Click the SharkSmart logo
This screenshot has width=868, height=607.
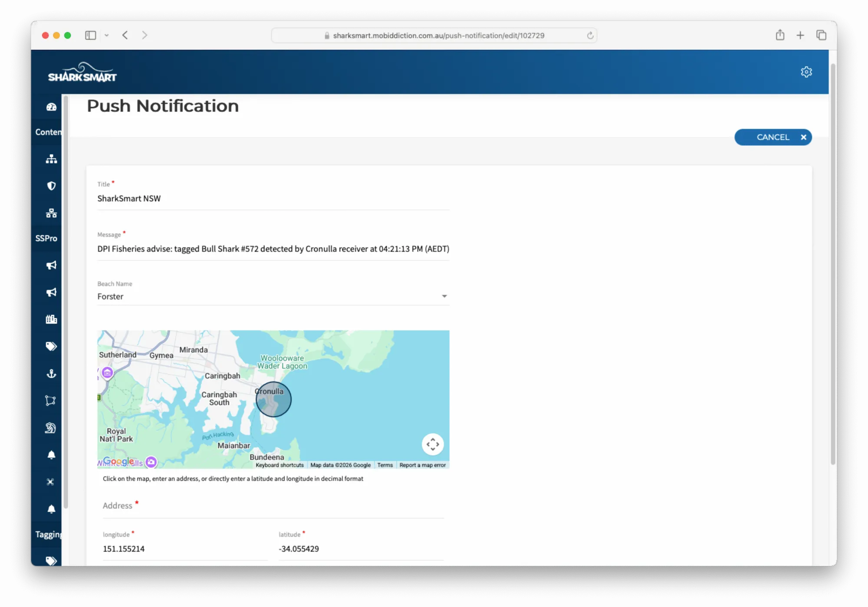tap(82, 72)
